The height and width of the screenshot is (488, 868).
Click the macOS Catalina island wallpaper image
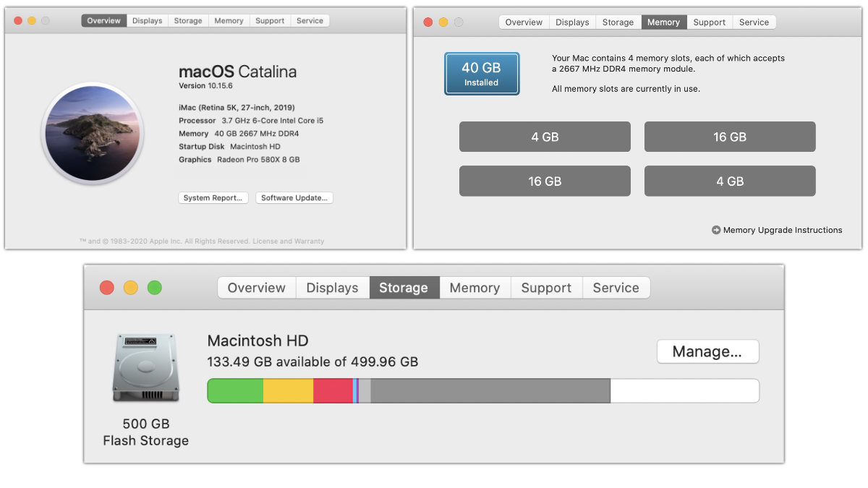tap(93, 133)
